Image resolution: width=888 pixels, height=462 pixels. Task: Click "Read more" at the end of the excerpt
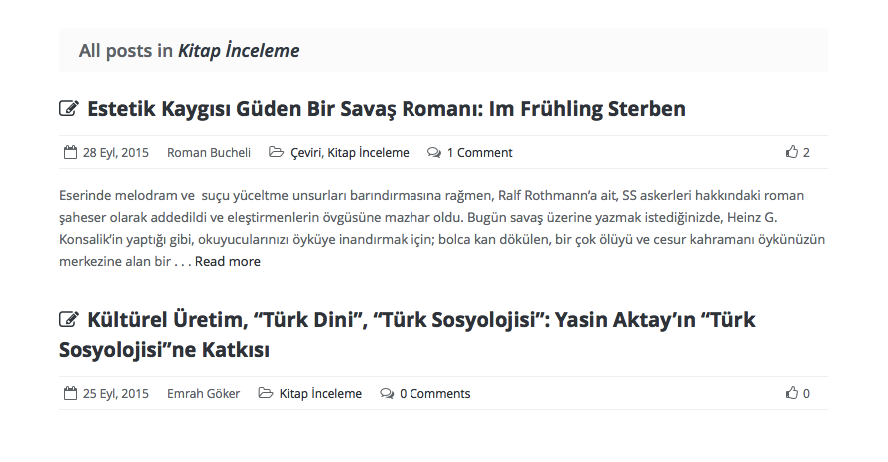[x=227, y=262]
